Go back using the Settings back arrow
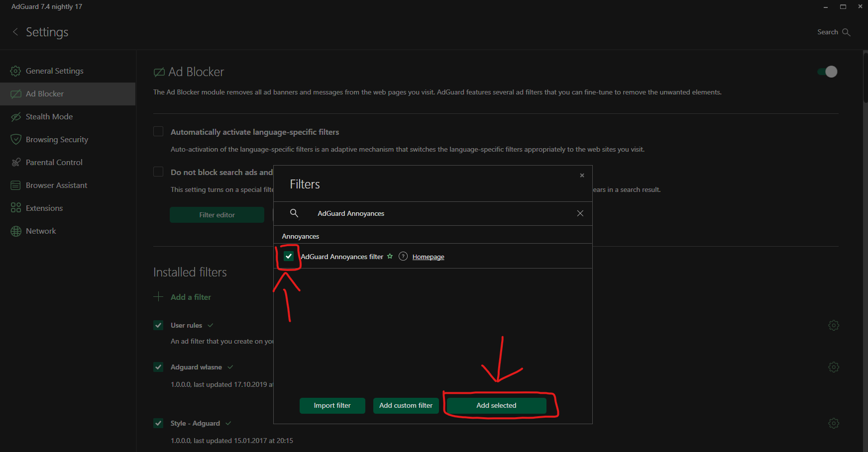This screenshot has height=452, width=868. click(15, 32)
